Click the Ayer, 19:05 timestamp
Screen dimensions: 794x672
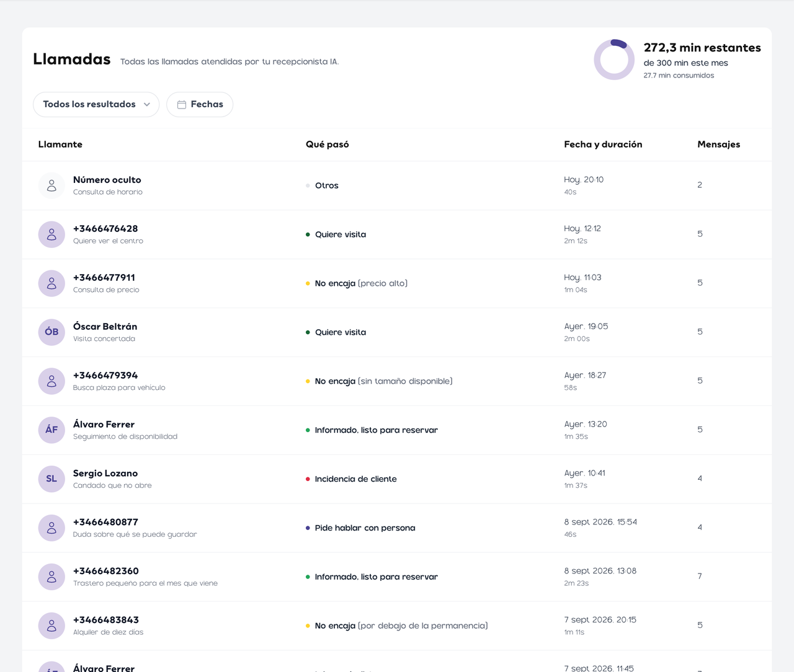586,327
